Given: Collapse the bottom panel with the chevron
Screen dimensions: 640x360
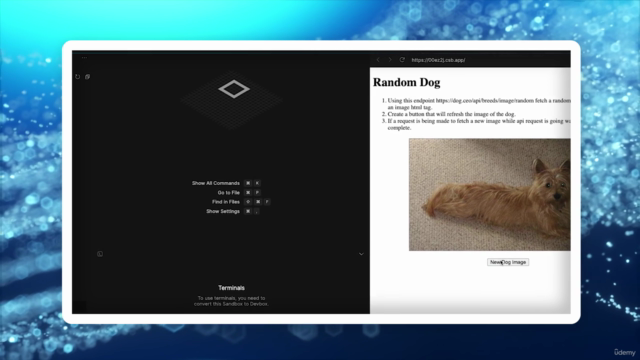Looking at the screenshot, I should tap(361, 254).
